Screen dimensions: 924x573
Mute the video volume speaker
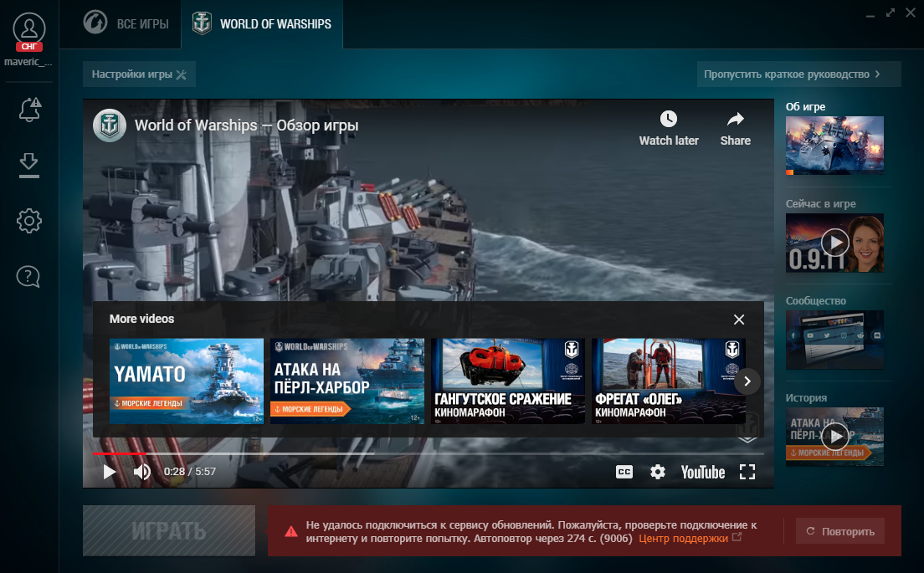[142, 472]
